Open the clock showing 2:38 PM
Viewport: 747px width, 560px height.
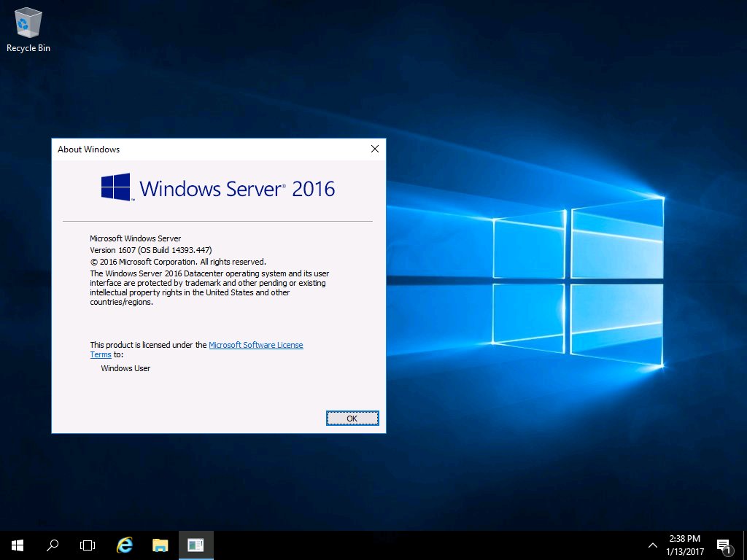pos(685,545)
